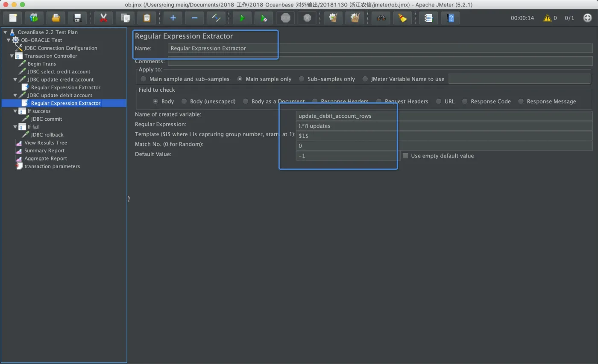598x364 pixels.
Task: Click the Open file folder icon
Action: [56, 18]
